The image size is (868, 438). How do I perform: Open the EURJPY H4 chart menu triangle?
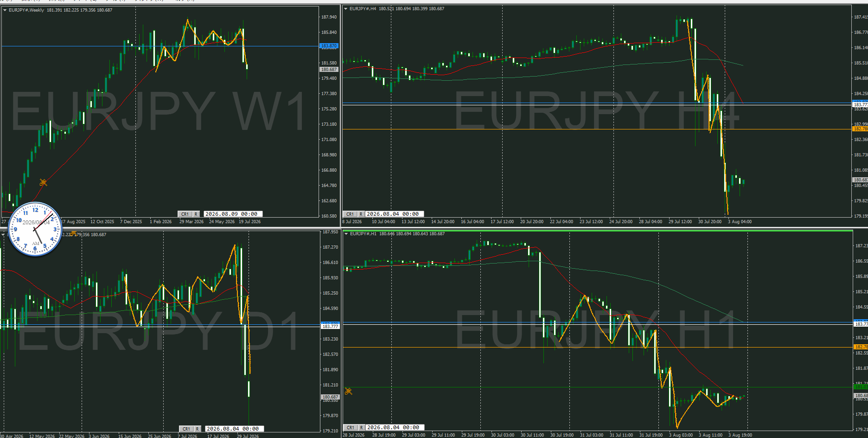(x=346, y=8)
